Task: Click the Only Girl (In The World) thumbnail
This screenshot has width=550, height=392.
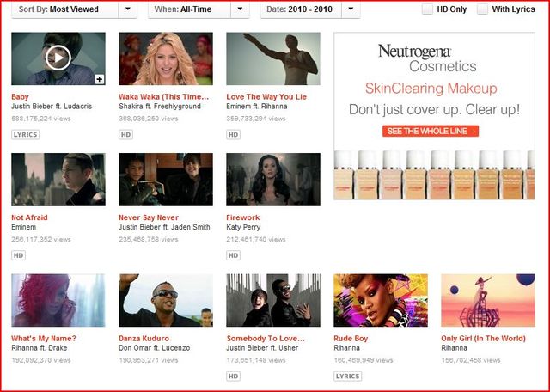Action: pyautogui.click(x=488, y=300)
